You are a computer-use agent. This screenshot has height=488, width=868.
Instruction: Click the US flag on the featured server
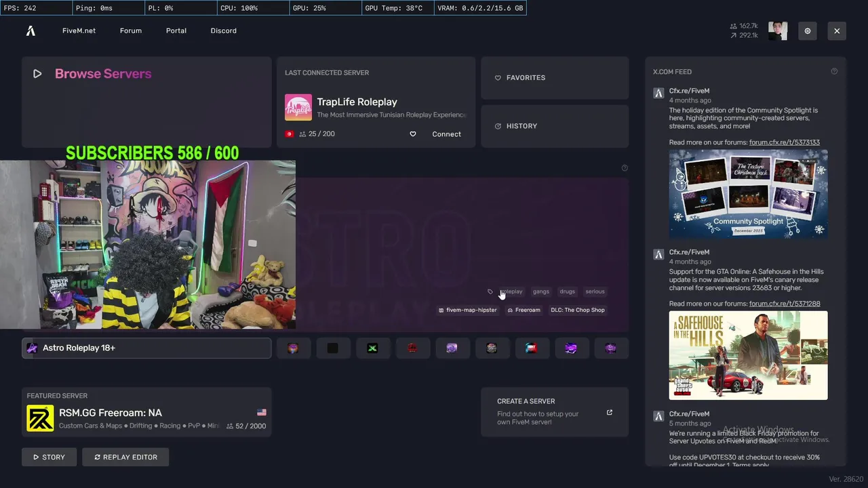point(262,412)
